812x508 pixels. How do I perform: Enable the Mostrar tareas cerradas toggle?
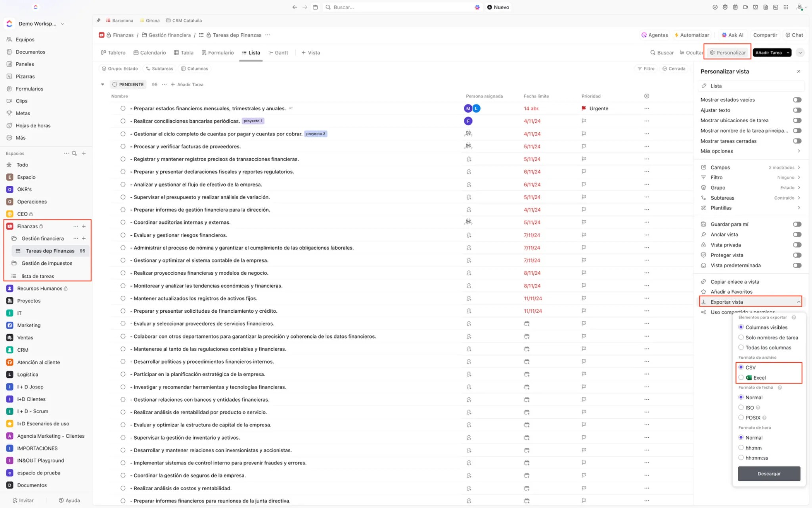coord(797,141)
